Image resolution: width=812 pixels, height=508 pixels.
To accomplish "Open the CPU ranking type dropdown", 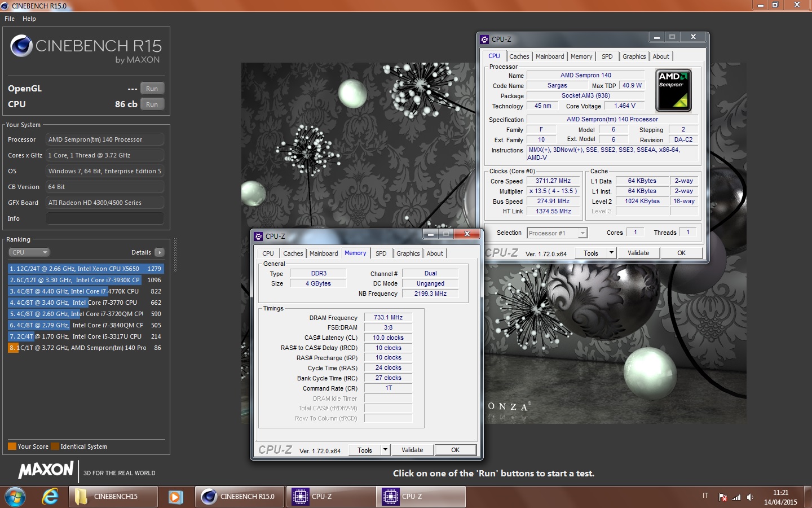I will click(29, 252).
